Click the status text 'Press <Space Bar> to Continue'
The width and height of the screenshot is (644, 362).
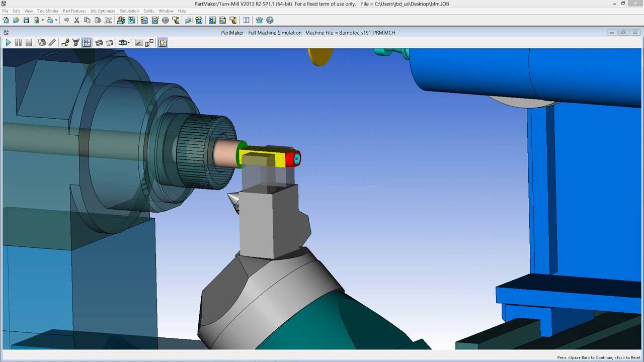pyautogui.click(x=585, y=357)
